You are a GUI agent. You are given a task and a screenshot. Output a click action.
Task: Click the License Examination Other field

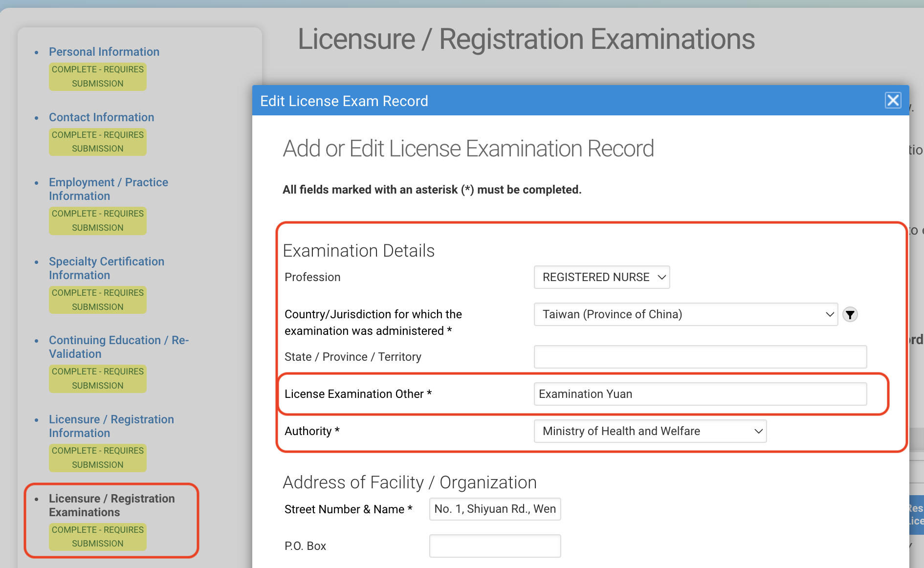coord(700,394)
